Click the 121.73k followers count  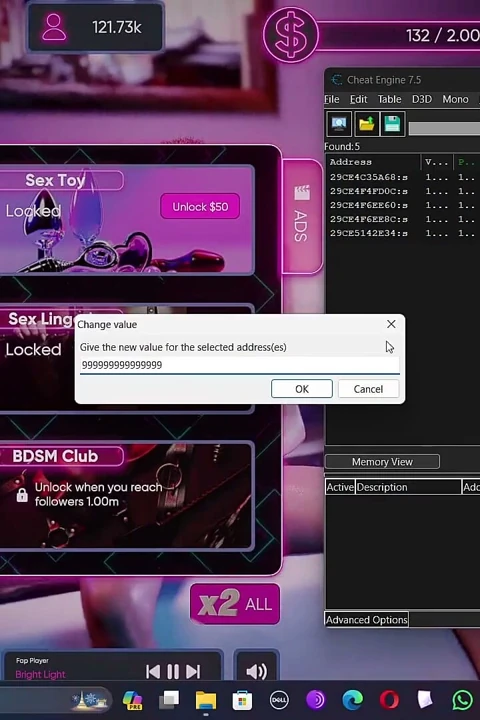click(x=117, y=27)
